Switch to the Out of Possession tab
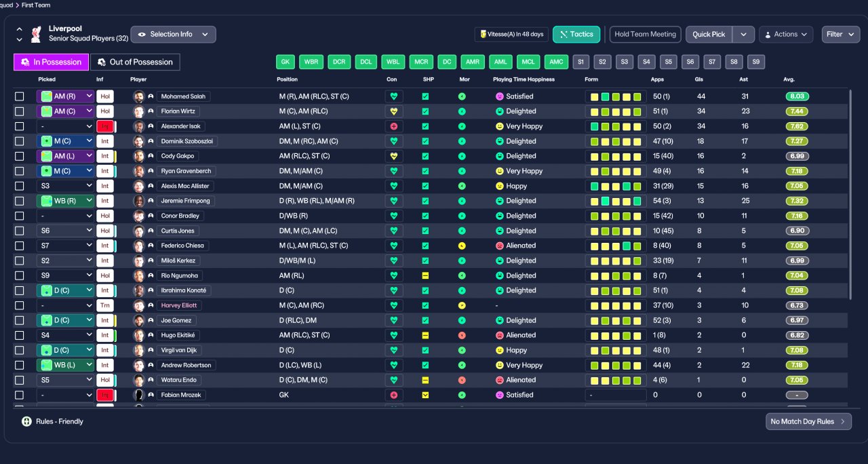The height and width of the screenshot is (464, 868). coord(135,62)
